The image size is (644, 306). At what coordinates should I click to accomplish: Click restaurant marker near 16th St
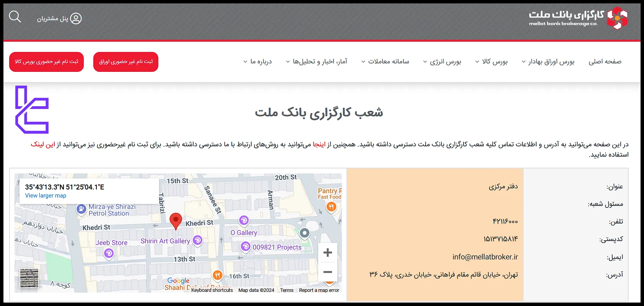tap(217, 275)
